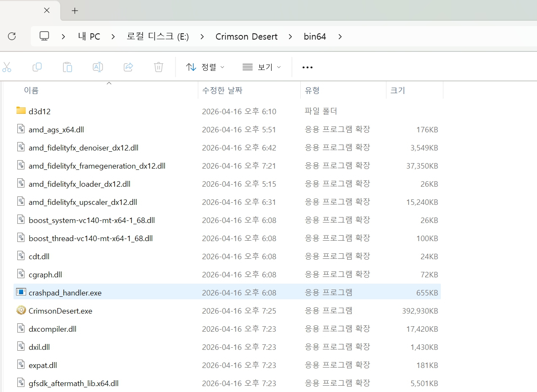The image size is (537, 392).
Task: Click the This PC monitor icon in breadcrumb
Action: (44, 36)
